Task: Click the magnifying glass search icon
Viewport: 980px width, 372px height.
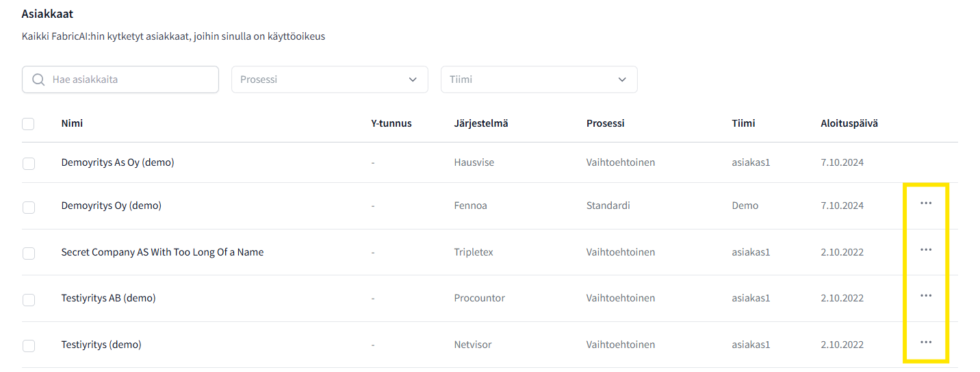Action: point(38,79)
